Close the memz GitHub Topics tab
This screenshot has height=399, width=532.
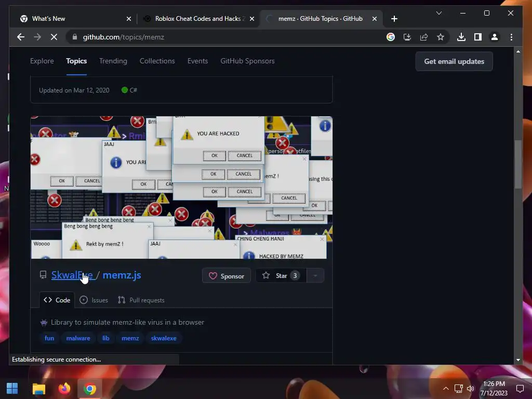374,19
